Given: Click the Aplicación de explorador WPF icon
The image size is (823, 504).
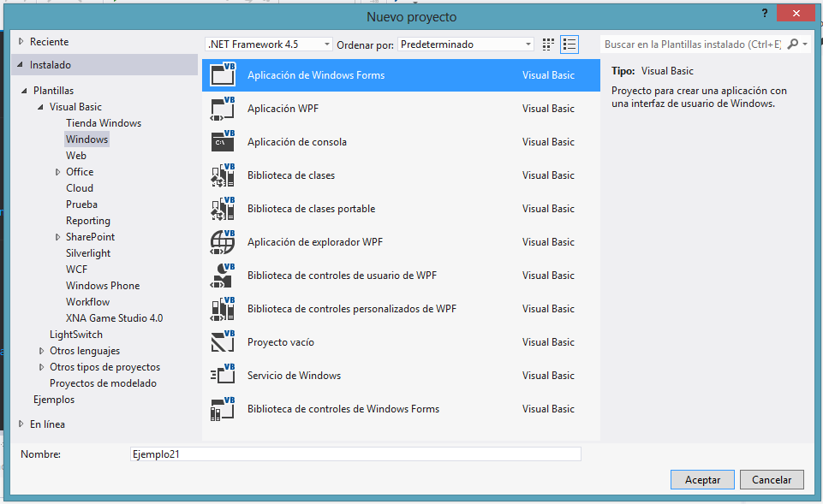Looking at the screenshot, I should pos(223,242).
